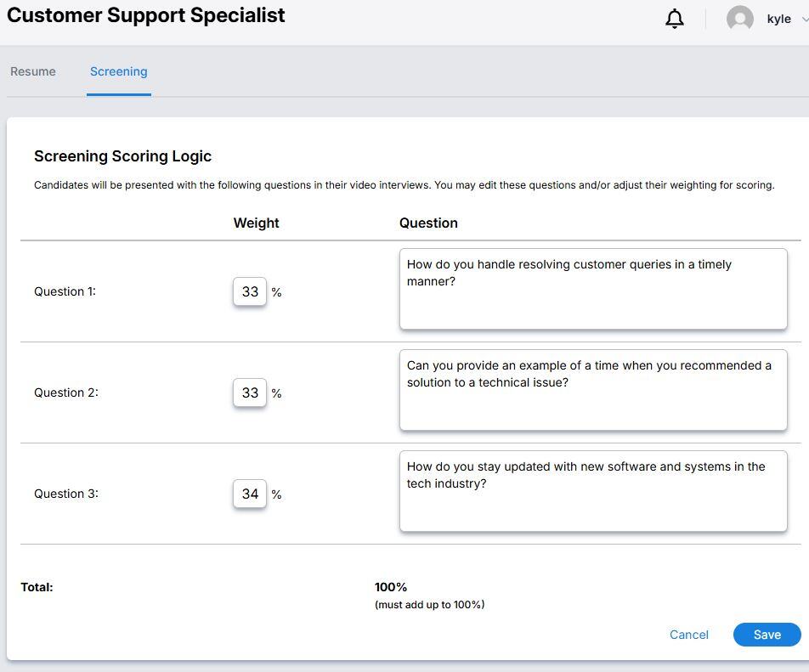Click the Question 1 row label
809x672 pixels.
pyautogui.click(x=65, y=291)
